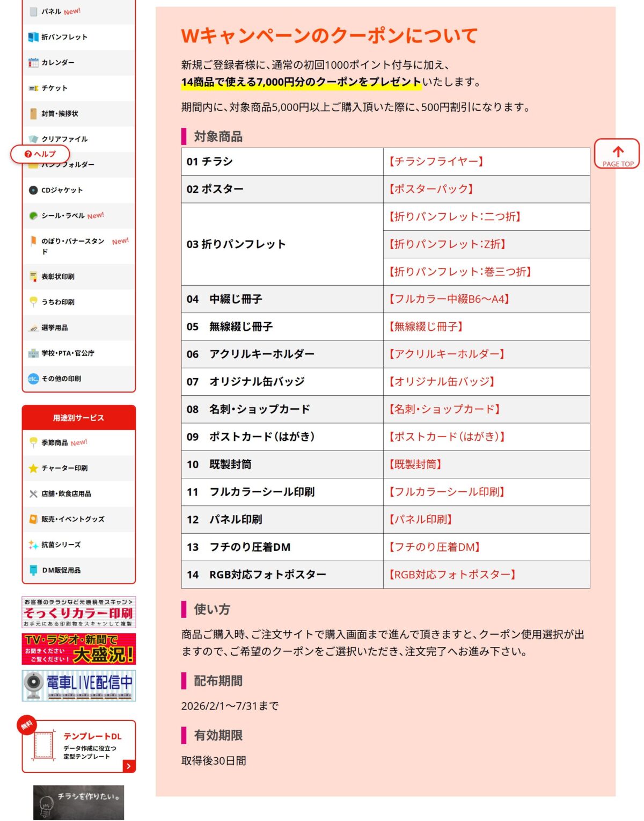This screenshot has height=821, width=644.
Task: Open the 【ポスターパック】 link
Action: (431, 189)
